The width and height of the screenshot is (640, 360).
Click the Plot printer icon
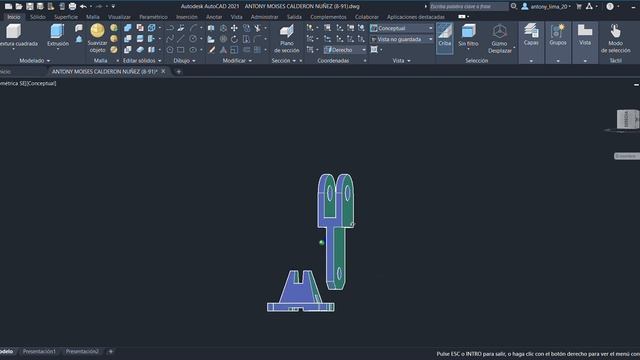(72, 7)
